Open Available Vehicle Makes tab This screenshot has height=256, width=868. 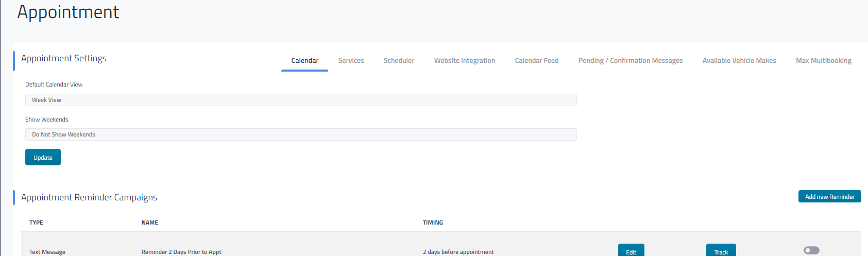point(739,61)
